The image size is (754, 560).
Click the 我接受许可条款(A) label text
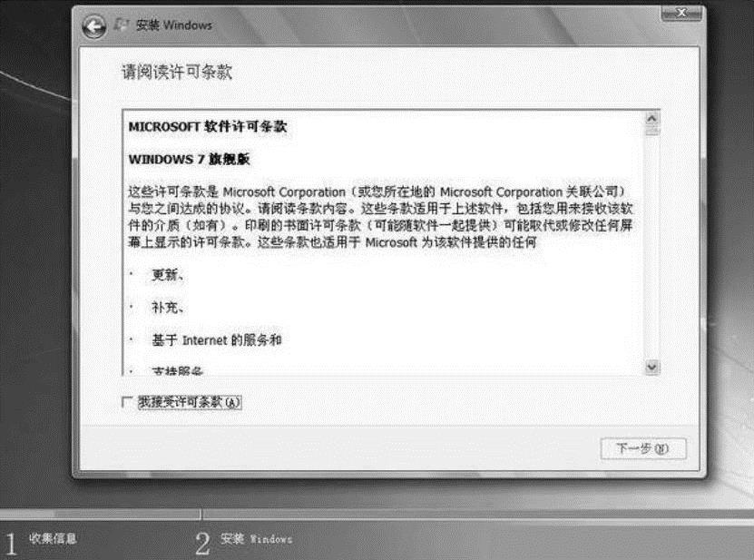[189, 402]
